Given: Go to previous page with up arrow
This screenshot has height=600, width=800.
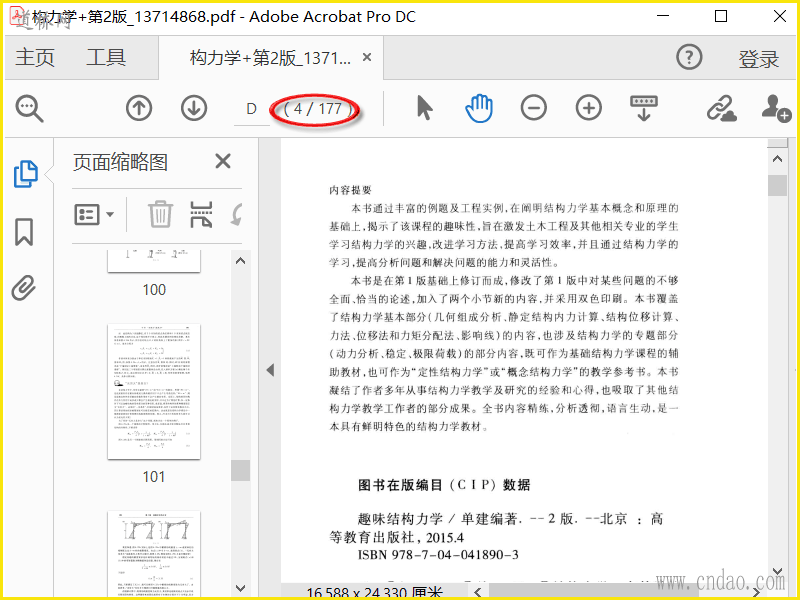Looking at the screenshot, I should tap(139, 108).
